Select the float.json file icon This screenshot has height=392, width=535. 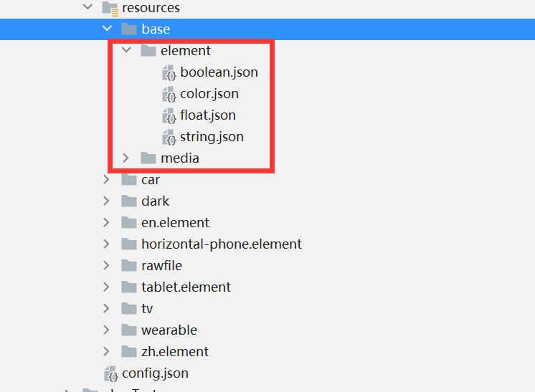(x=169, y=115)
